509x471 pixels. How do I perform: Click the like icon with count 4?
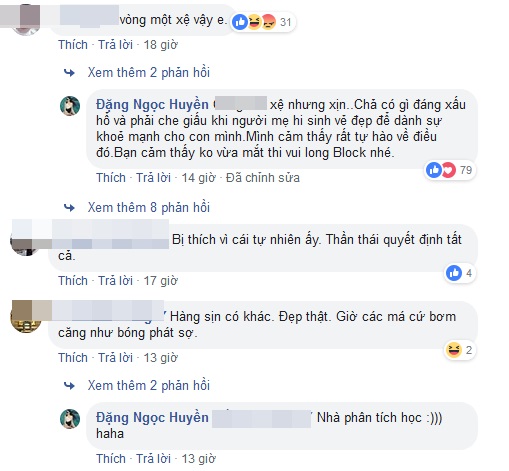pos(454,273)
